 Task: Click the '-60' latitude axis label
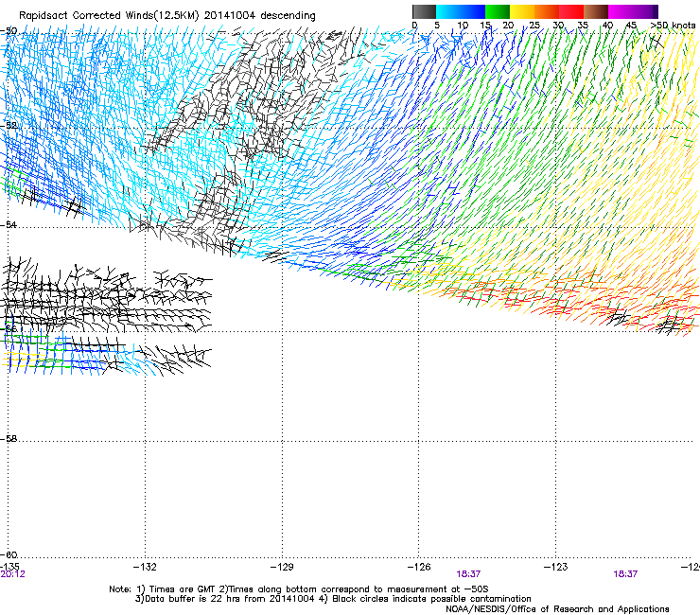(x=9, y=554)
